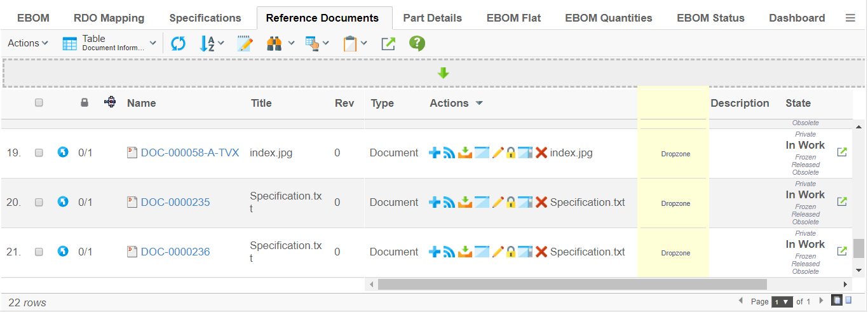Click the blue refresh icon in toolbar
The width and height of the screenshot is (868, 312).
click(178, 43)
